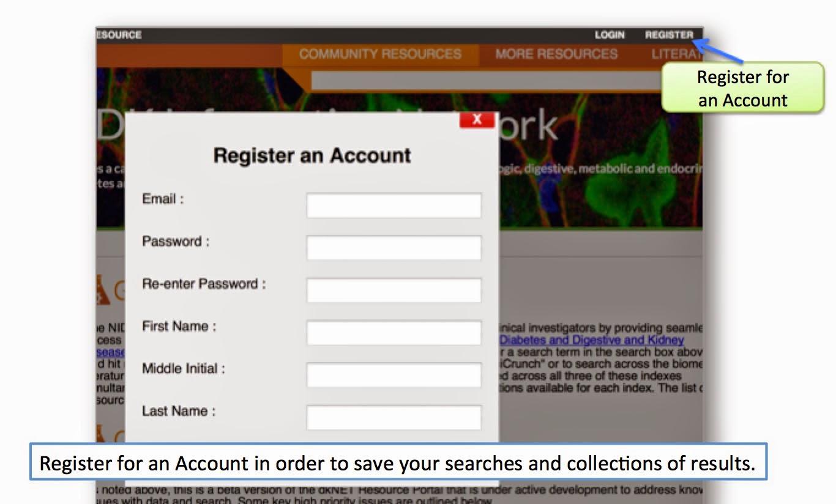Click the green Register for an Account callout
The image size is (836, 504).
click(742, 88)
